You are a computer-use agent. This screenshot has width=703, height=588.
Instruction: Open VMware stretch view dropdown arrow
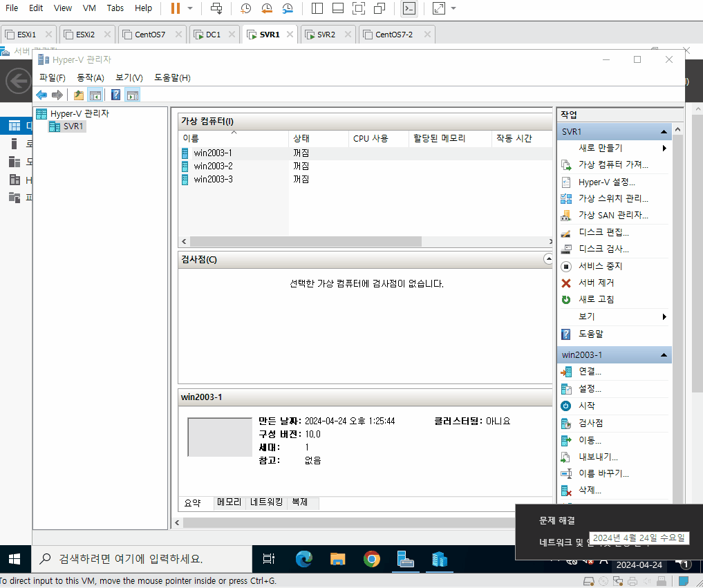click(453, 8)
